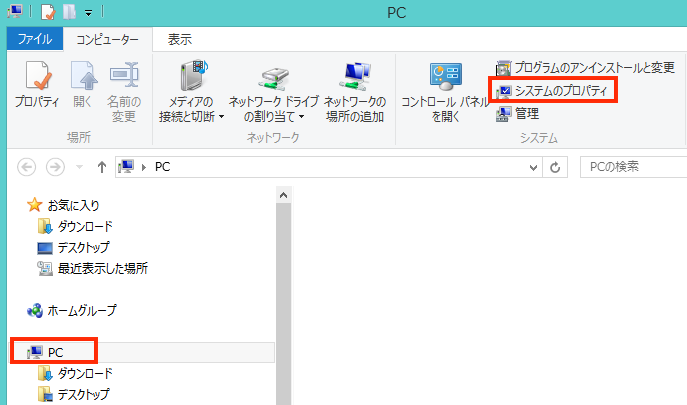Open Downloads (ダウンロード) under PC
This screenshot has height=405, width=687.
click(75, 373)
